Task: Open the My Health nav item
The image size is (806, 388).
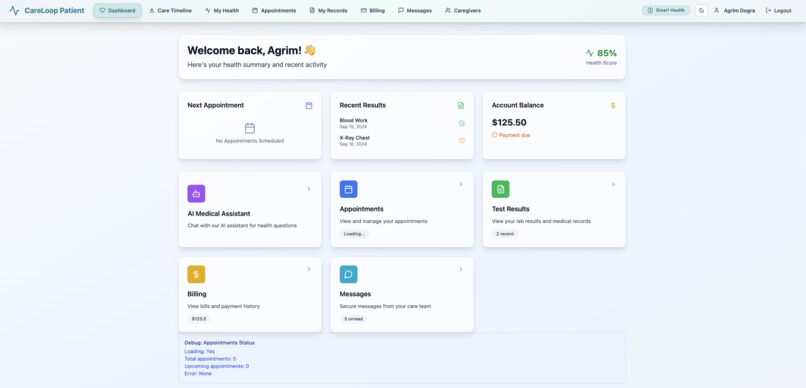Action: tap(222, 10)
